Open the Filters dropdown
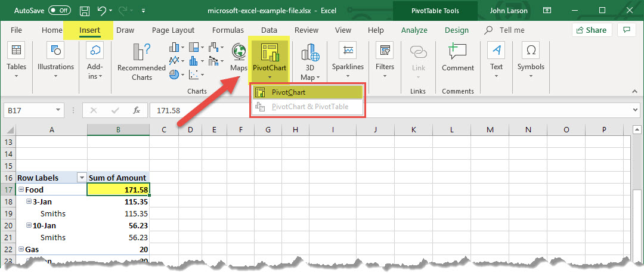 pyautogui.click(x=385, y=60)
